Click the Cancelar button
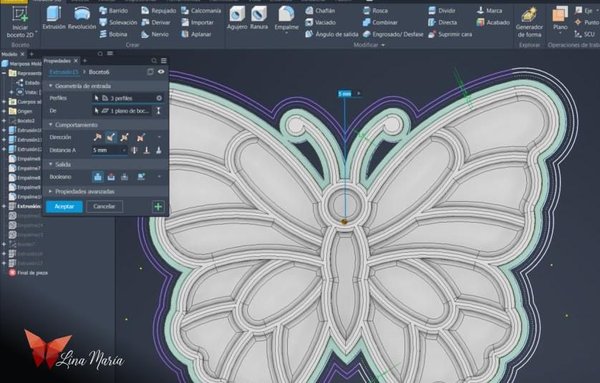The image size is (600, 383). [x=104, y=206]
